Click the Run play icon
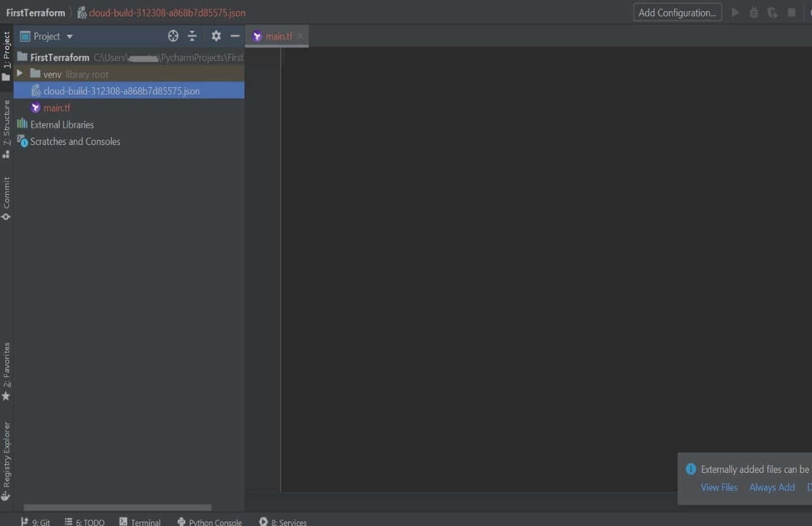Screen dimensions: 812x526 [735, 12]
